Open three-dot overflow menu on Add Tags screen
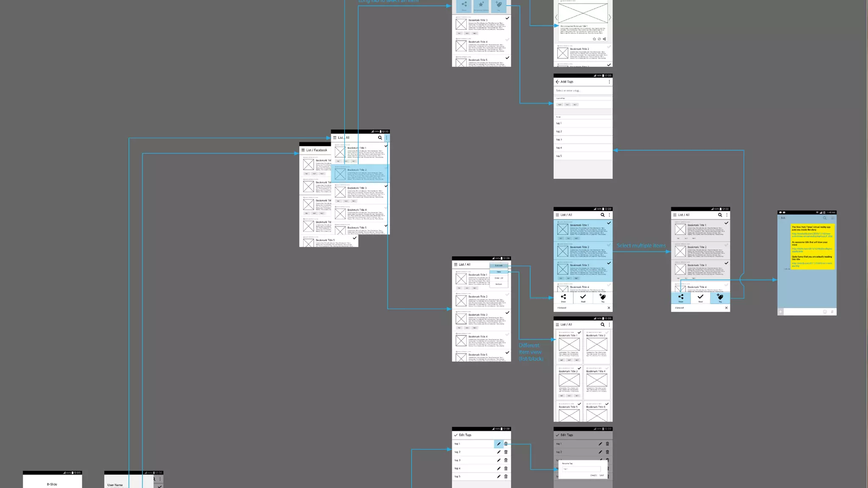Screen dimensions: 868x488 pyautogui.click(x=609, y=82)
